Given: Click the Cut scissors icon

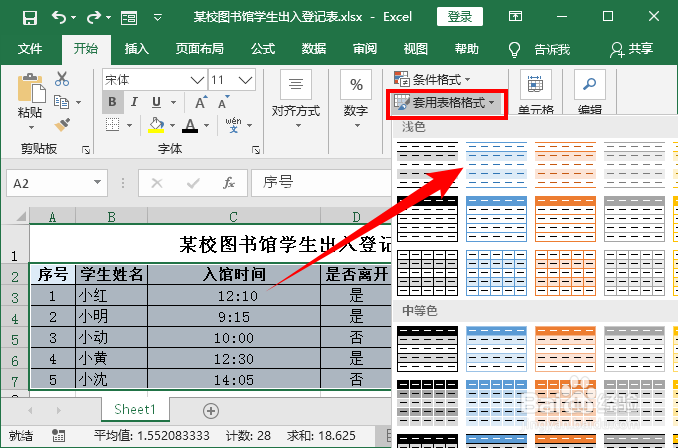Looking at the screenshot, I should click(x=62, y=79).
